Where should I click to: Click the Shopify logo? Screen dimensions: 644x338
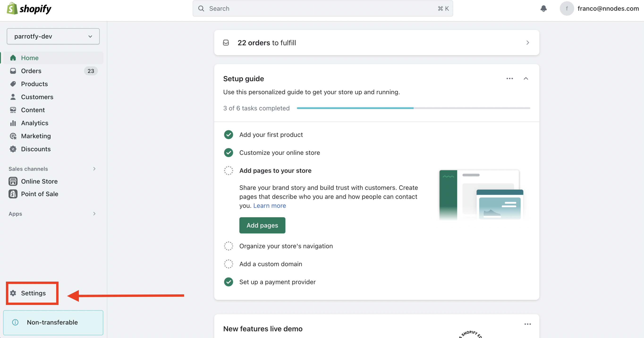tap(29, 8)
